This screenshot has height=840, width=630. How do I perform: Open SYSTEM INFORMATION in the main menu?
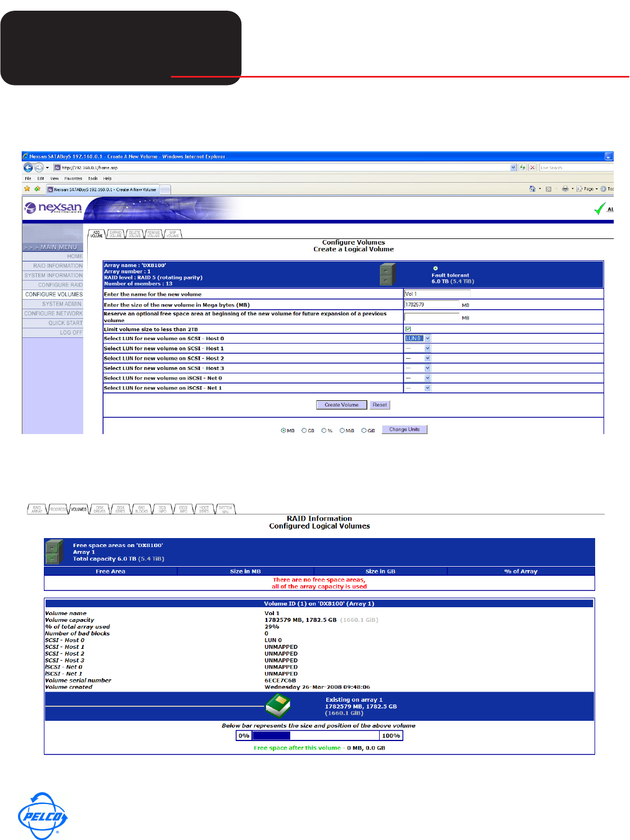53,276
